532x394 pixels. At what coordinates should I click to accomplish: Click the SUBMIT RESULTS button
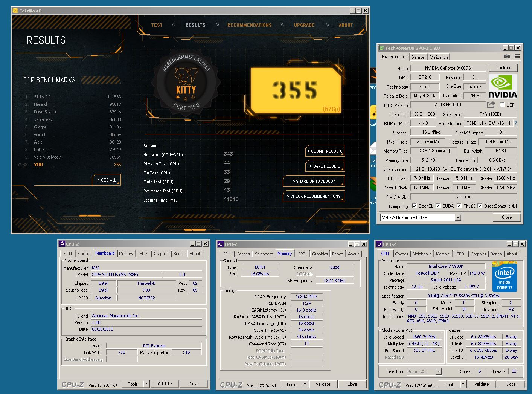(x=325, y=151)
